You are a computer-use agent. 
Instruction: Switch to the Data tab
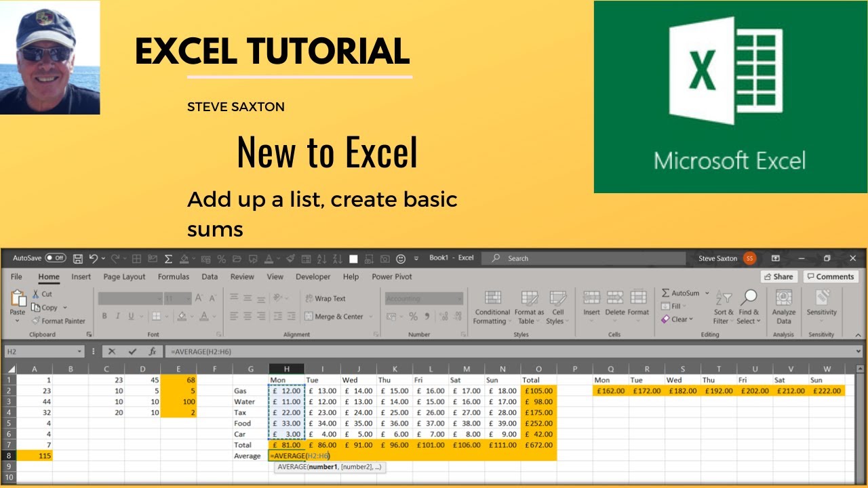click(210, 277)
